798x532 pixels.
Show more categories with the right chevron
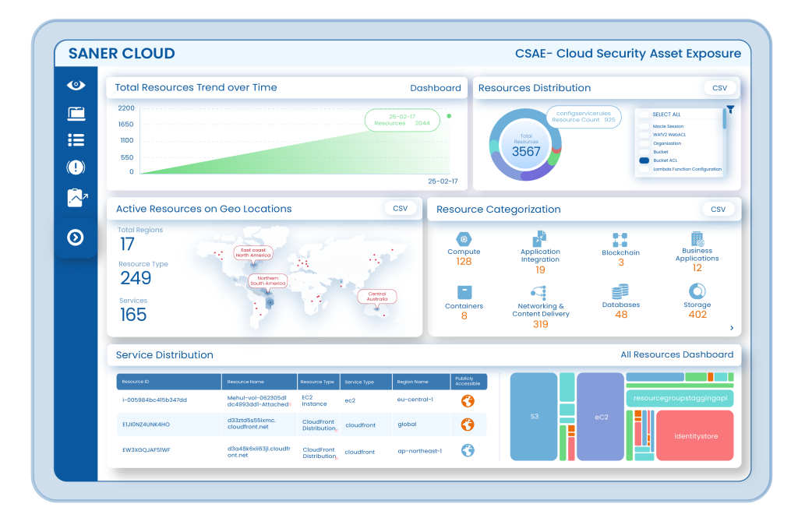click(x=732, y=328)
